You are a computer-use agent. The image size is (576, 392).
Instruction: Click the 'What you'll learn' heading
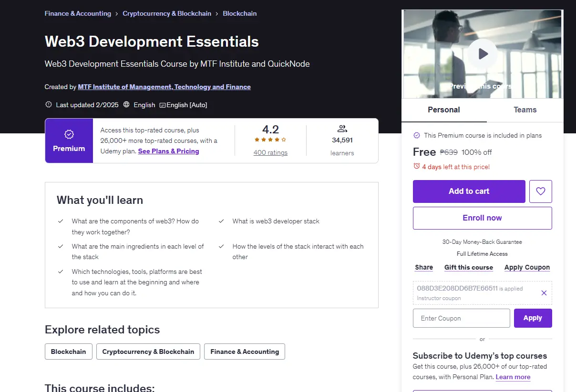click(x=100, y=200)
